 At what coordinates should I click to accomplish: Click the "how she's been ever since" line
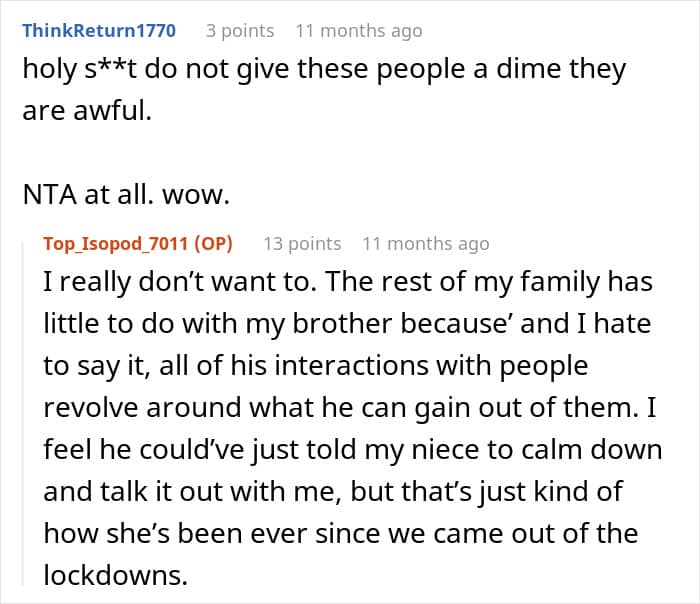pyautogui.click(x=341, y=533)
